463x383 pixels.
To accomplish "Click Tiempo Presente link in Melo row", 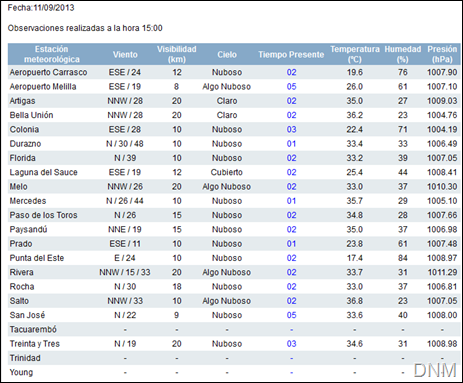I will click(291, 187).
